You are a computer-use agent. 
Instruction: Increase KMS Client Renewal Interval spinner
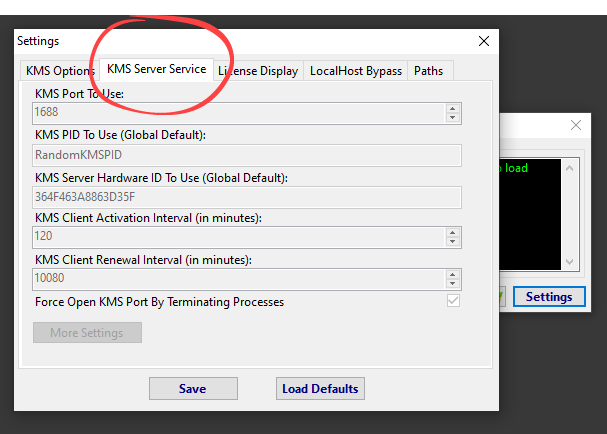(453, 274)
